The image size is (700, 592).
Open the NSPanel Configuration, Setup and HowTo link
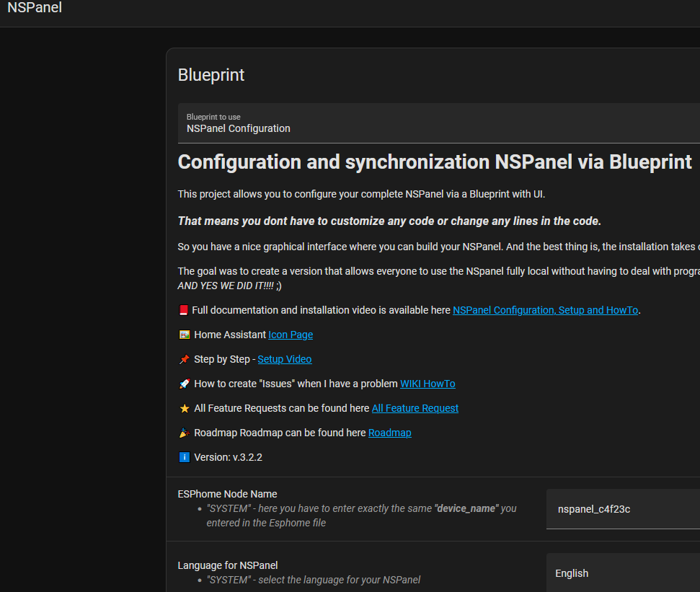(545, 310)
